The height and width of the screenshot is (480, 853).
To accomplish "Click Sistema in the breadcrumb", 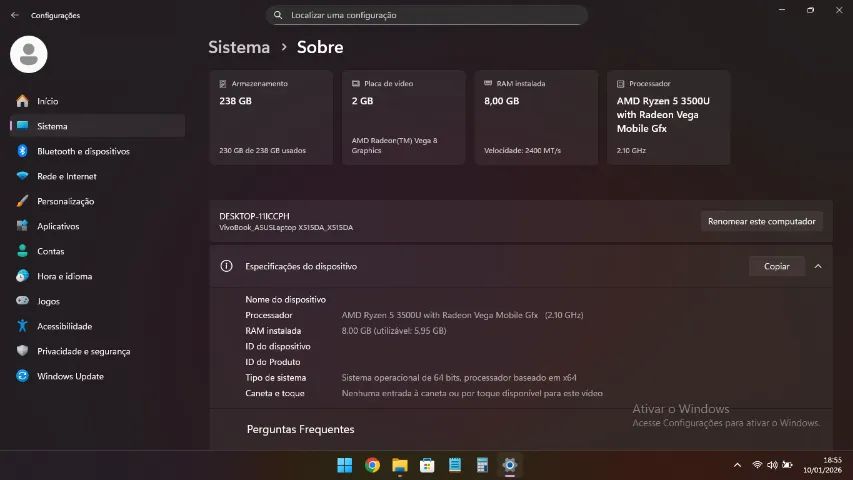I will point(239,47).
